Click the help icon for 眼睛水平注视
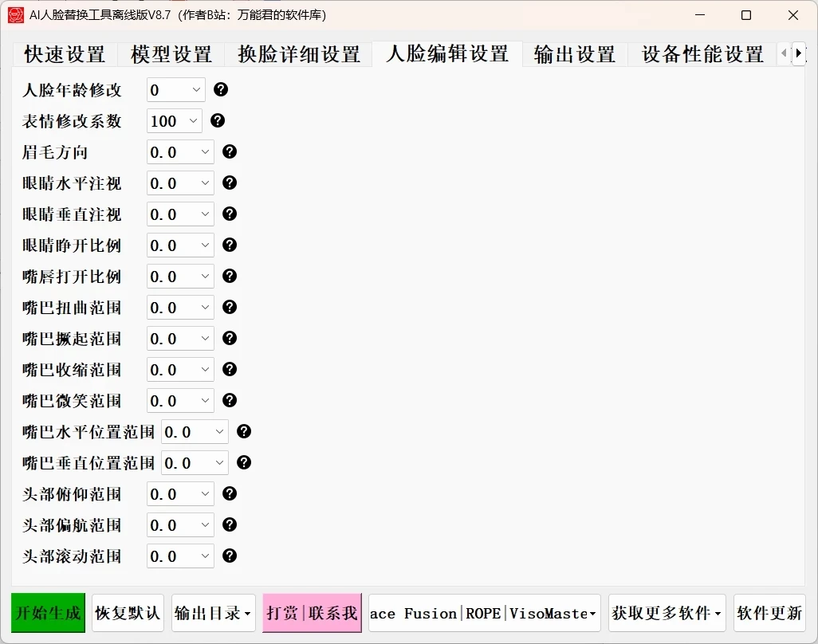 pos(229,183)
